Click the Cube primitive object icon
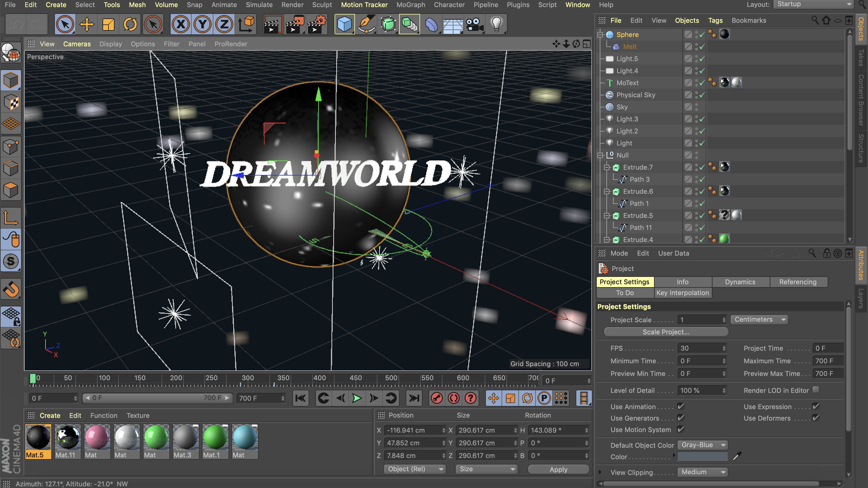This screenshot has height=488, width=868. pos(344,24)
